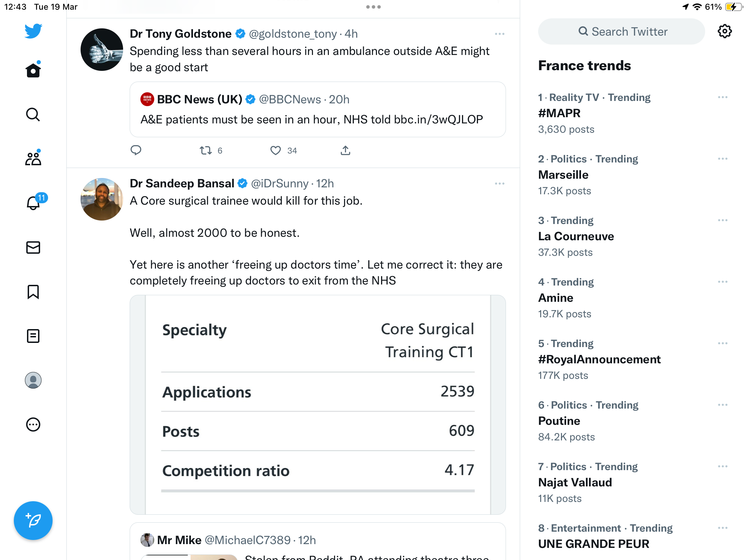The width and height of the screenshot is (747, 560).
Task: Open trends settings gear icon
Action: point(725,31)
